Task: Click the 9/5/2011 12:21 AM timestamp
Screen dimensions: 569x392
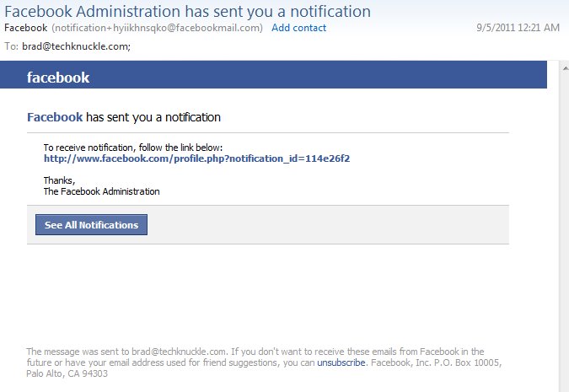Action: tap(518, 28)
